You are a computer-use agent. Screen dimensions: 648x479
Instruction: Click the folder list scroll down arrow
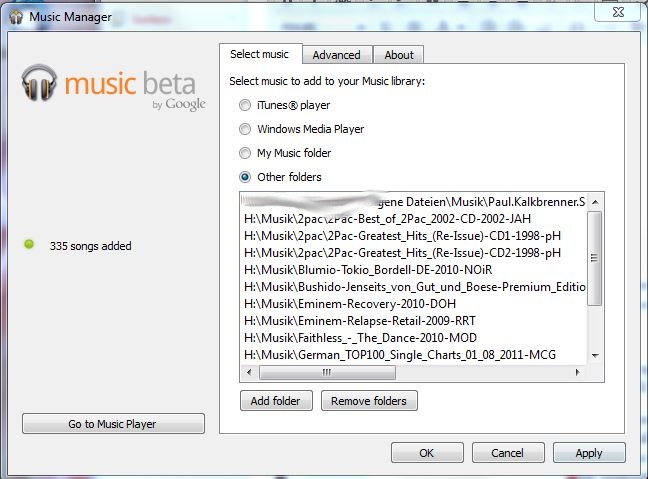(595, 355)
